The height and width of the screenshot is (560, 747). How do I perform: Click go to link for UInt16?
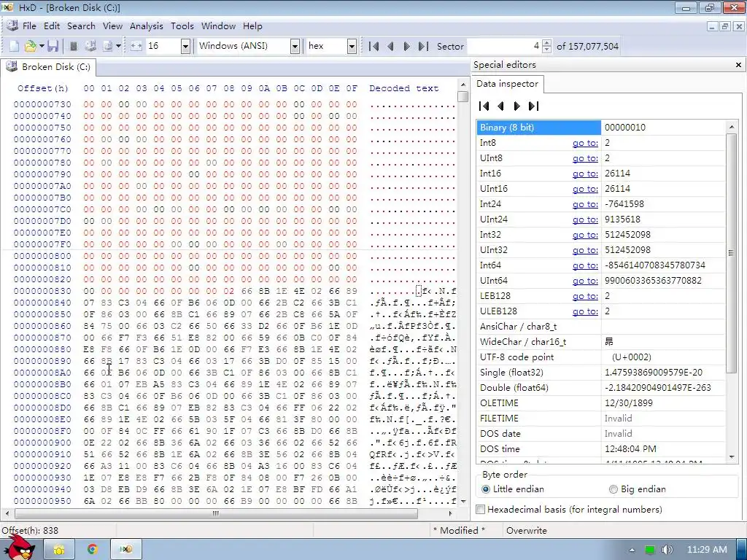tap(585, 189)
